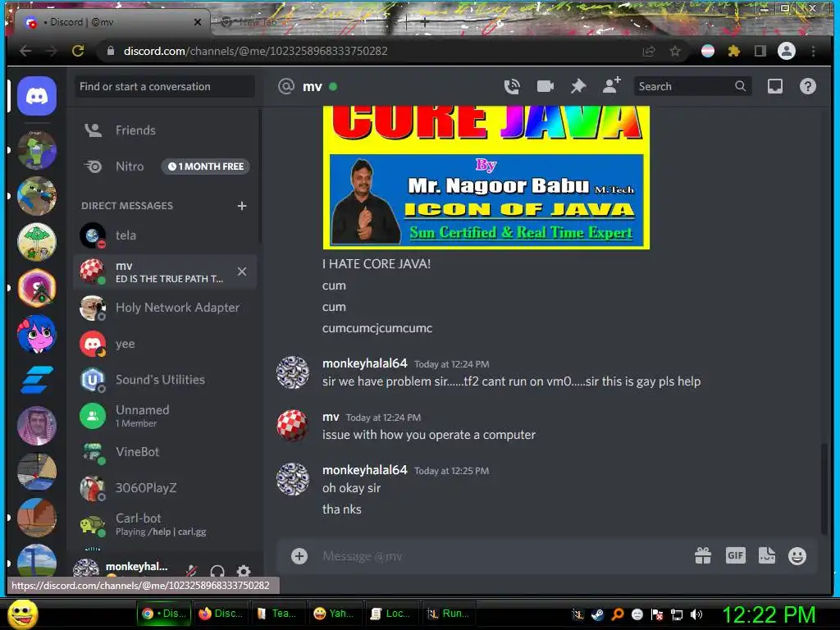Viewport: 840px width, 630px height.
Task: Toggle the browser side panel
Action: tap(760, 51)
